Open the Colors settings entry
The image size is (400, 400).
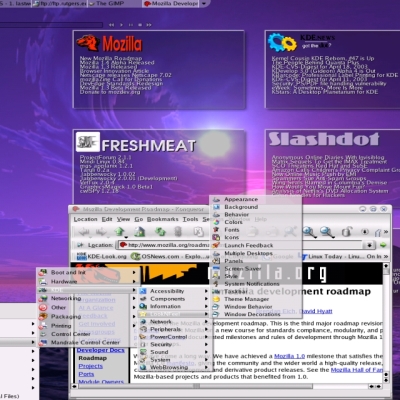pyautogui.click(x=256, y=222)
